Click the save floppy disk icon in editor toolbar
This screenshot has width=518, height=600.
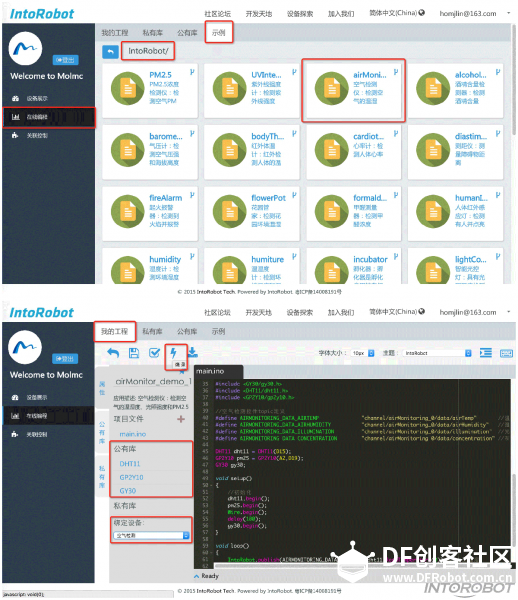click(134, 353)
